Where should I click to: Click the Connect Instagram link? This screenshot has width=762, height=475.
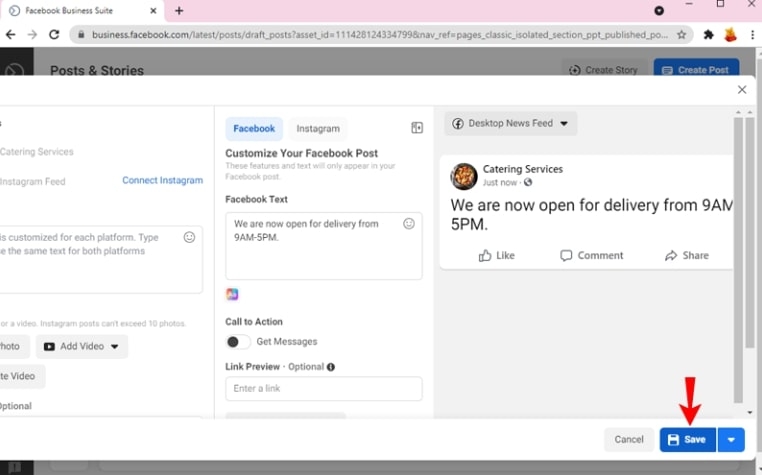coord(162,180)
